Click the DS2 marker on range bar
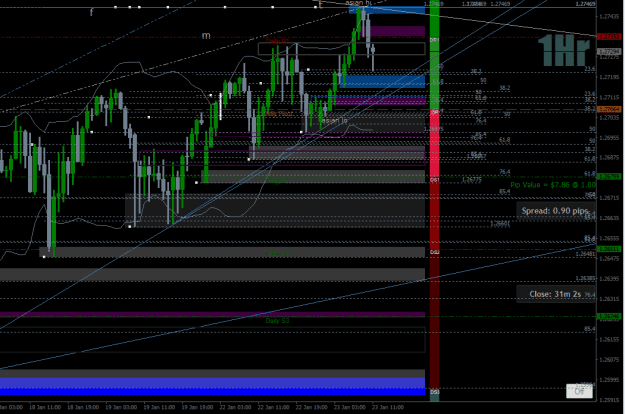This screenshot has width=625, height=414. click(x=434, y=252)
